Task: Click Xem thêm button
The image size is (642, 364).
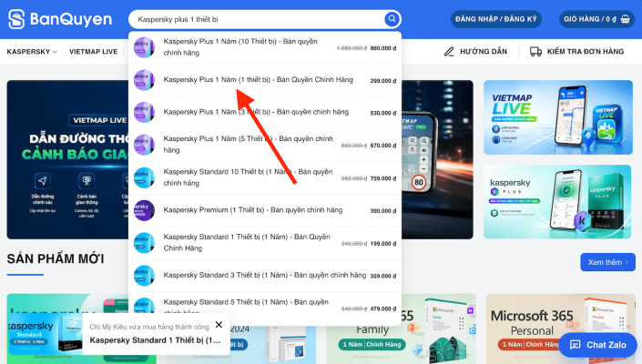Action: [x=607, y=262]
